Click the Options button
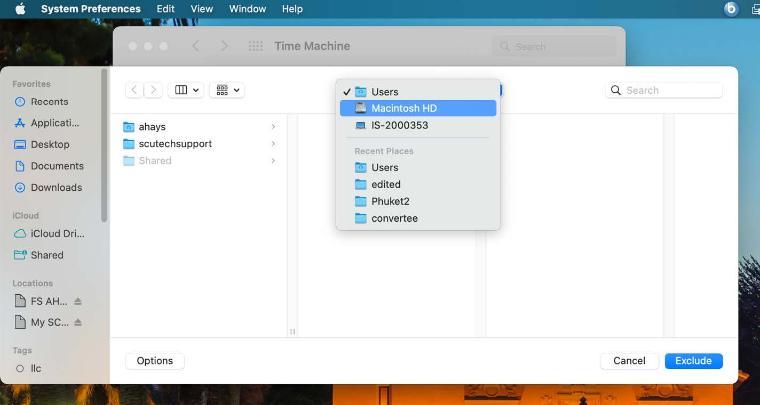This screenshot has width=760, height=405. pos(155,361)
